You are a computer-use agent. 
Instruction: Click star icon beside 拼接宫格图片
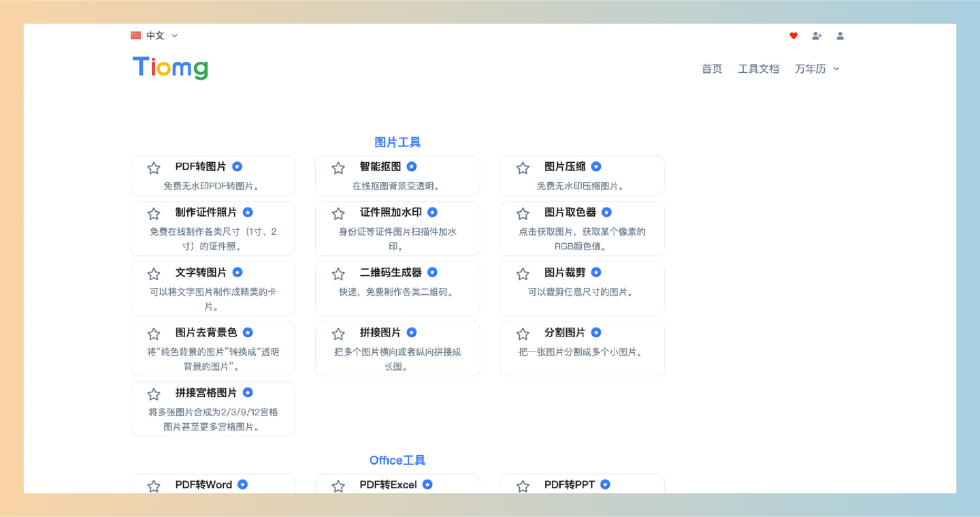[154, 394]
